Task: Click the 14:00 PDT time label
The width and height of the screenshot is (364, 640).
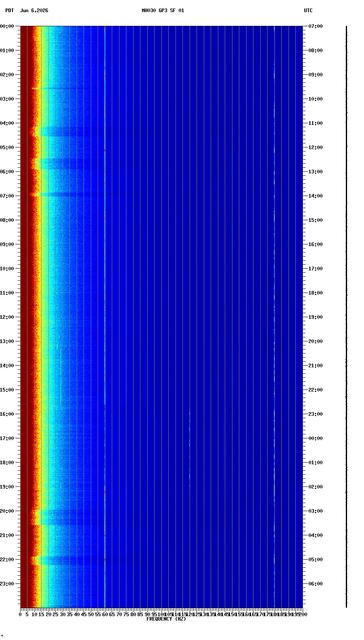Action: pos(7,366)
